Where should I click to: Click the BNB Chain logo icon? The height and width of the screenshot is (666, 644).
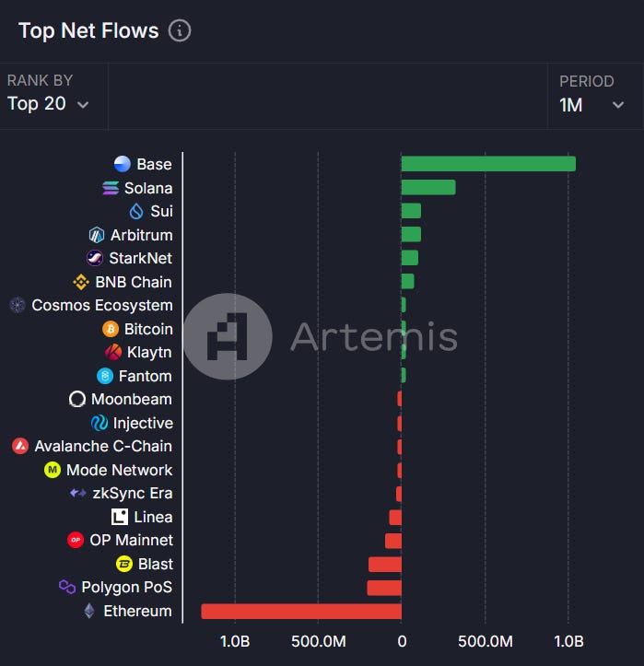81,282
